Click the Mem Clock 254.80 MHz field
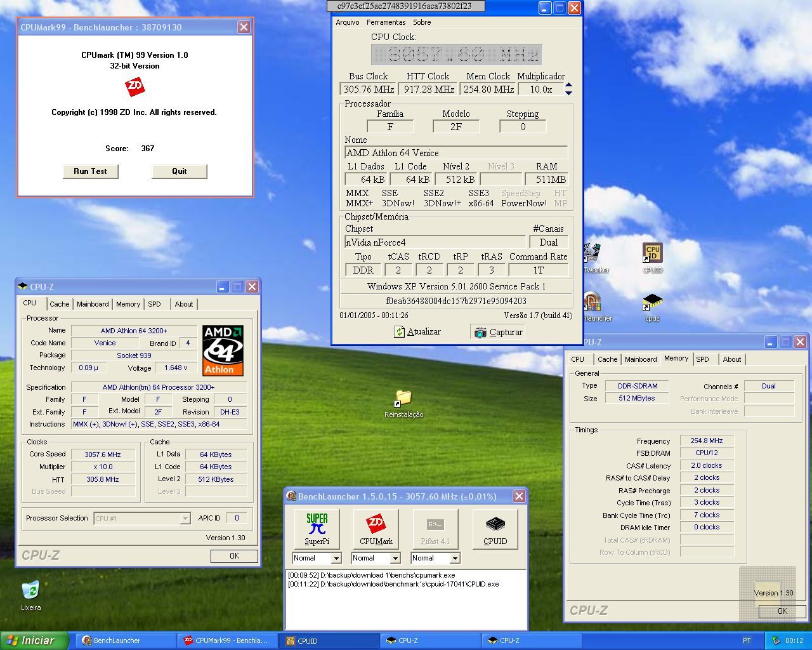The width and height of the screenshot is (812, 650). (488, 90)
